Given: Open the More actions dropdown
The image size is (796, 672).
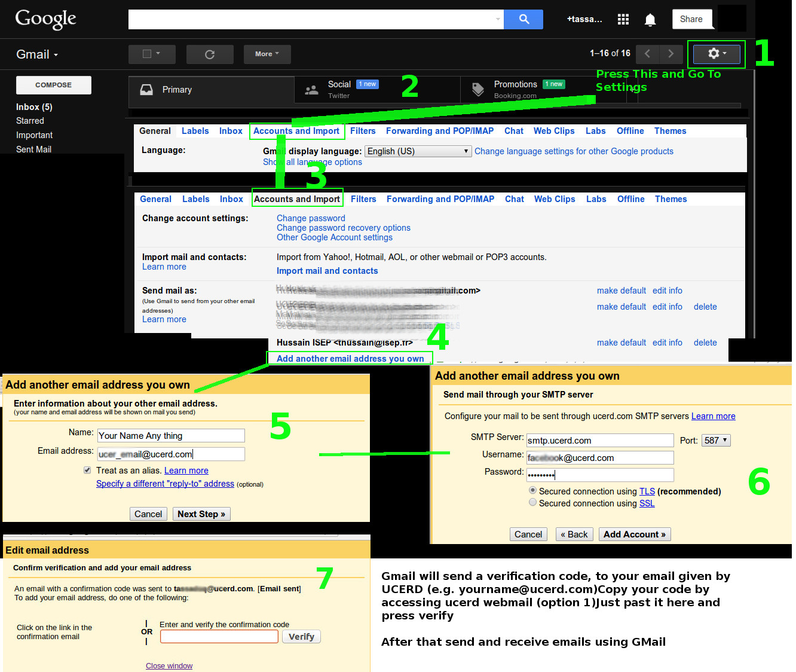Looking at the screenshot, I should click(267, 54).
